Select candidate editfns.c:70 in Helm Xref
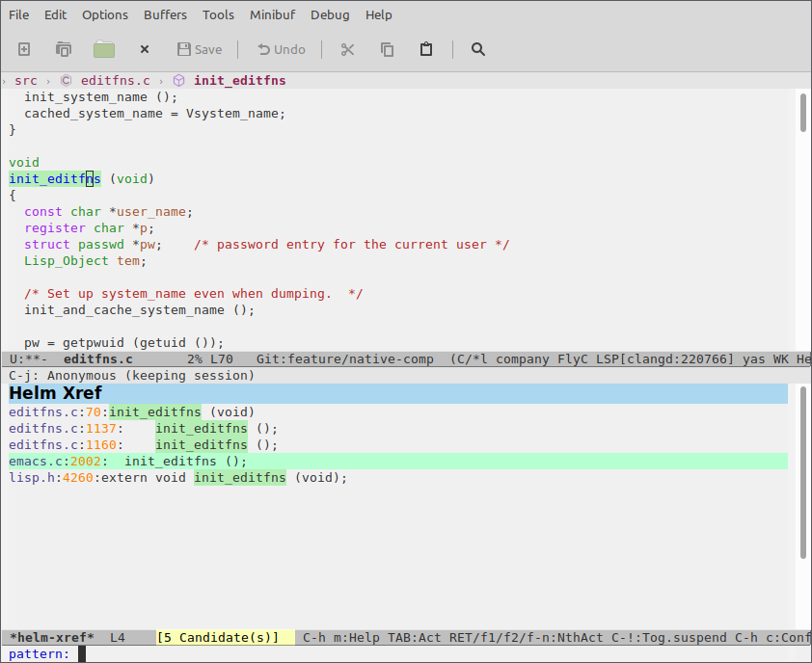 (397, 412)
